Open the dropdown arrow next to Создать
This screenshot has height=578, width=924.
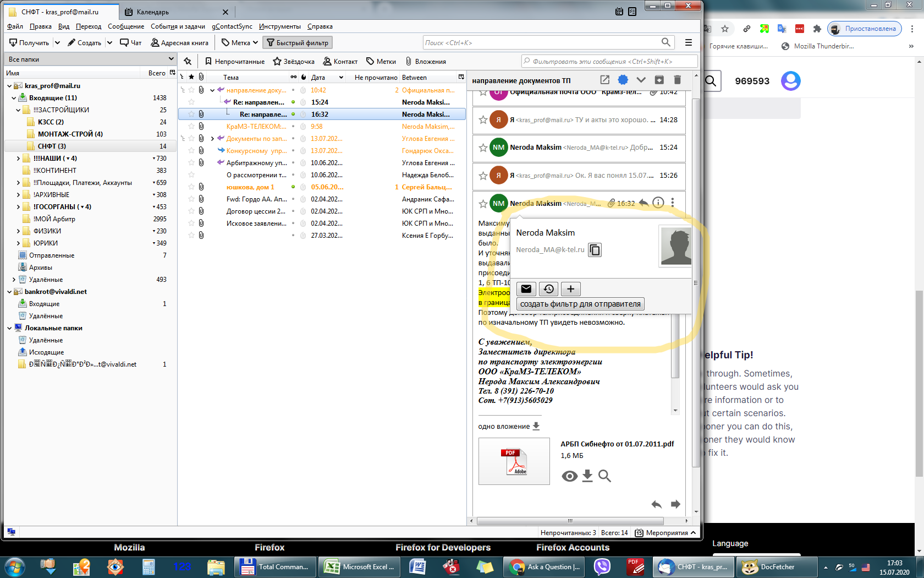coord(109,42)
